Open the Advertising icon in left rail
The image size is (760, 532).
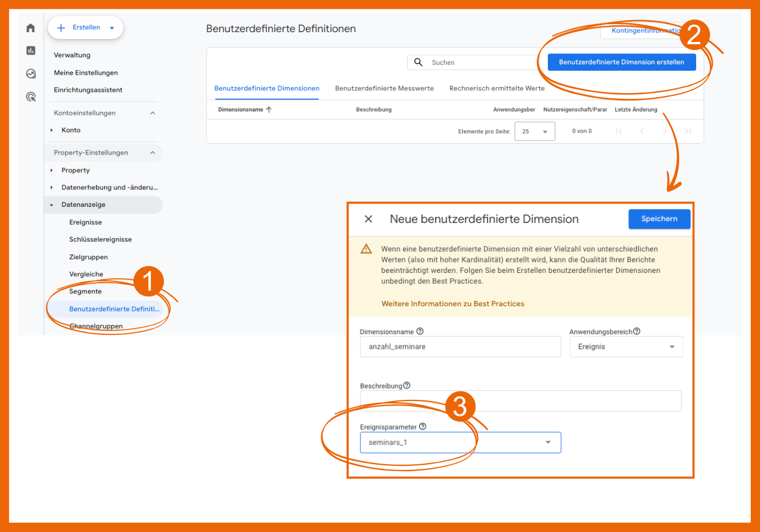tap(30, 97)
